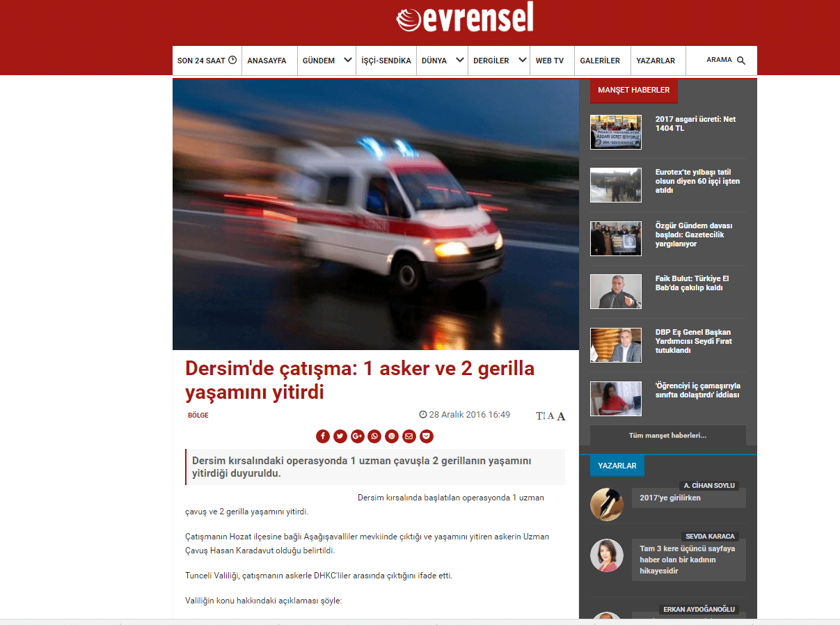Send the article by email icon

coord(409,436)
